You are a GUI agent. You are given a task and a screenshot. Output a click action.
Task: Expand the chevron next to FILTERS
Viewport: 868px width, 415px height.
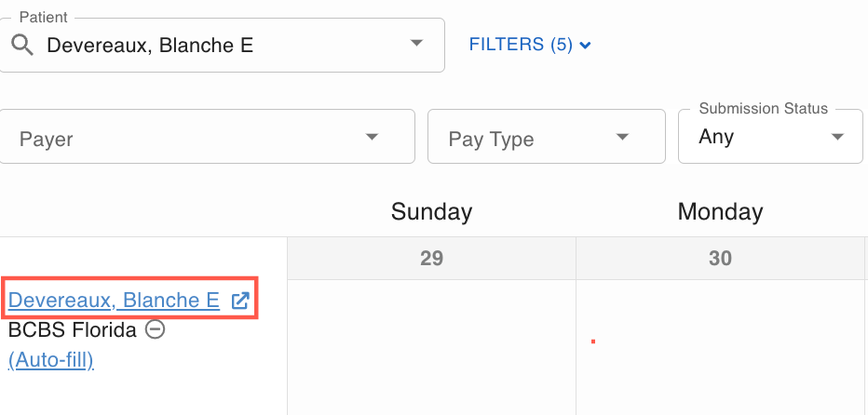pos(585,46)
